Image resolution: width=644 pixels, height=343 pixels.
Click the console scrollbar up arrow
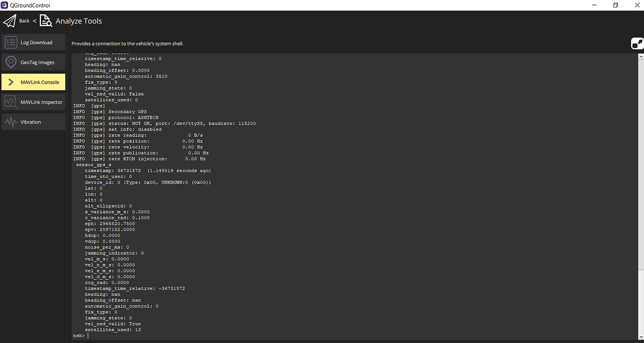coord(641,55)
